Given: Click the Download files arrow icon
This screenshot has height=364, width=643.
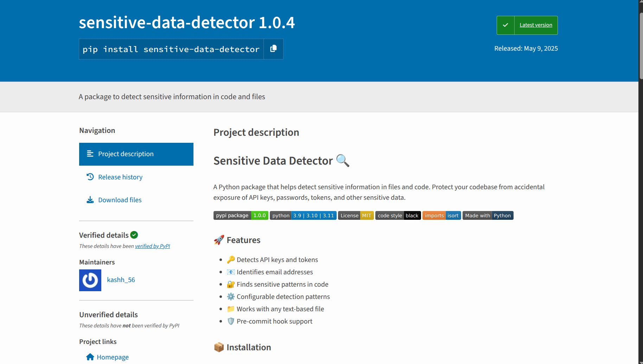Looking at the screenshot, I should (x=90, y=200).
